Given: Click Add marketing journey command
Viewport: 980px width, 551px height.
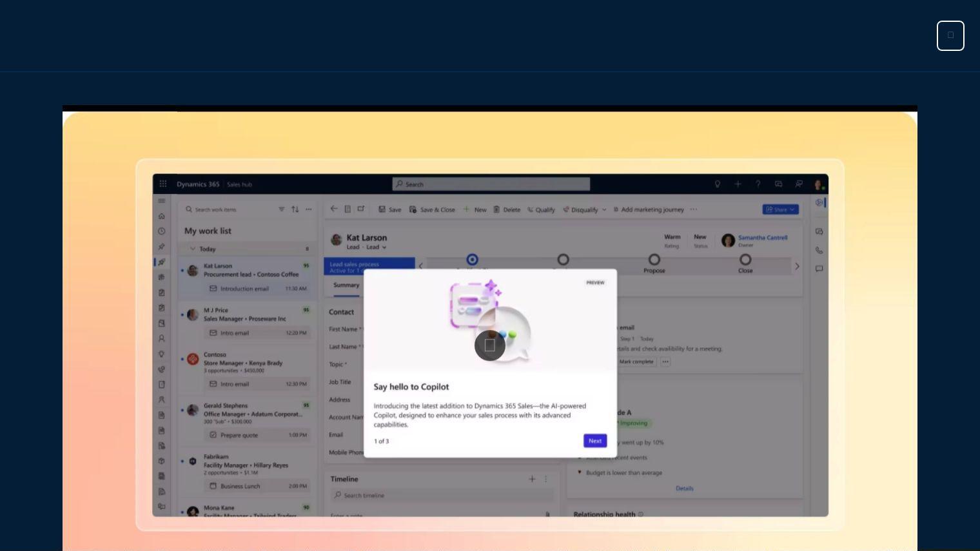Looking at the screenshot, I should tap(649, 209).
